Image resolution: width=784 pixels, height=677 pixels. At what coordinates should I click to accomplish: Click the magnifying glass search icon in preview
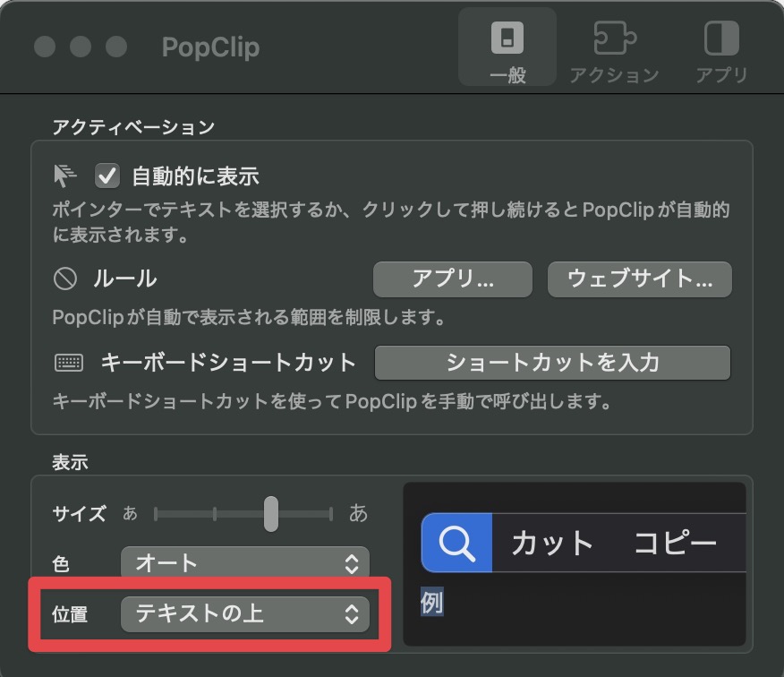click(456, 543)
